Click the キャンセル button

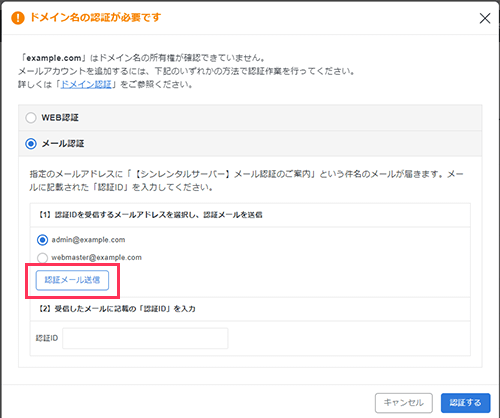click(404, 403)
